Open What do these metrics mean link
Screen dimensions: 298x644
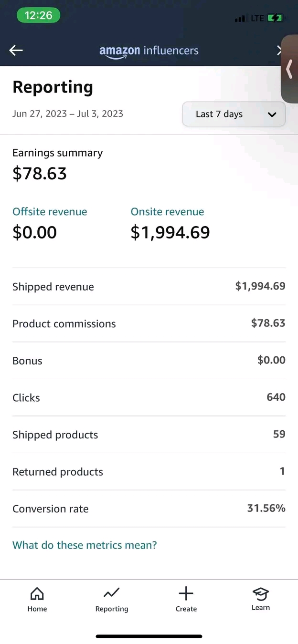(x=85, y=545)
